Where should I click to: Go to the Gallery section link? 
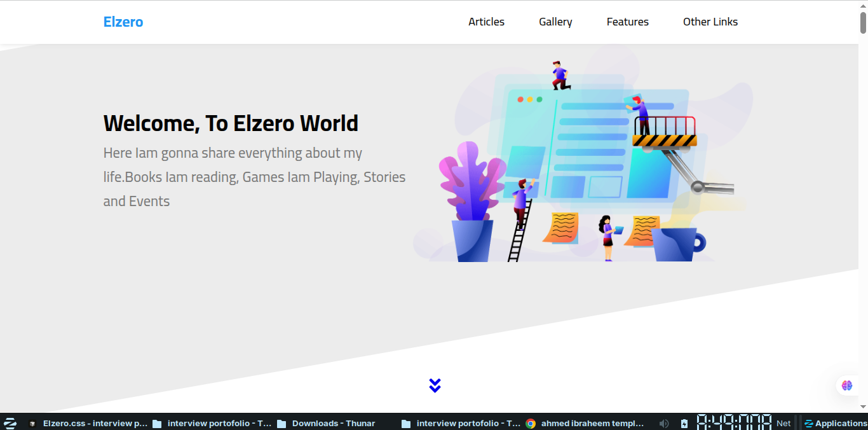[555, 22]
